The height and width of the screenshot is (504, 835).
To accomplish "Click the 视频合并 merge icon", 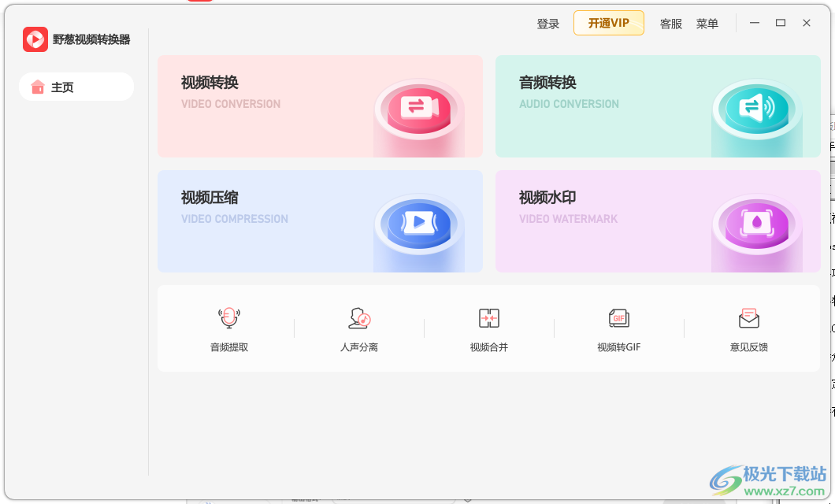I will (x=489, y=317).
